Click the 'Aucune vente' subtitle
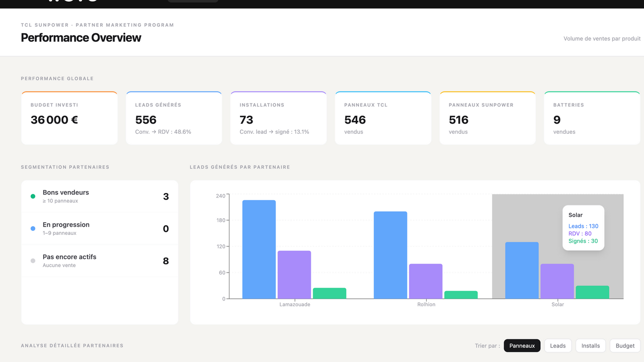This screenshot has width=644, height=362. click(59, 265)
